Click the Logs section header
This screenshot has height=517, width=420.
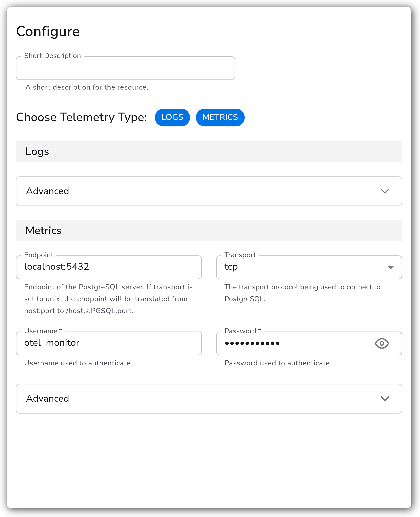[x=209, y=152]
